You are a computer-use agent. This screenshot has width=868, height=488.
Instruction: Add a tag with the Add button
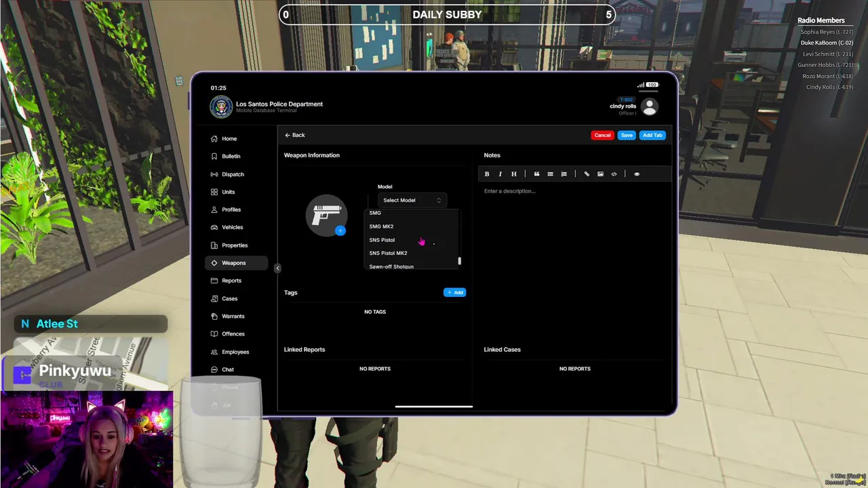pyautogui.click(x=454, y=293)
